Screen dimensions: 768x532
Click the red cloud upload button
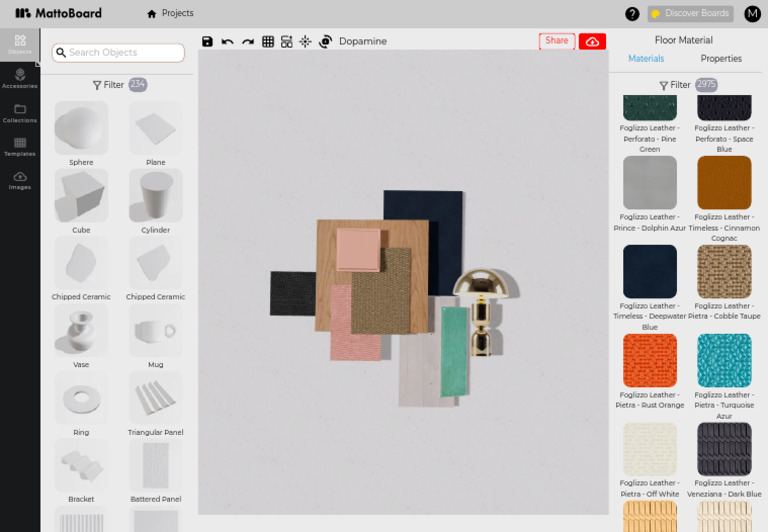click(x=592, y=42)
